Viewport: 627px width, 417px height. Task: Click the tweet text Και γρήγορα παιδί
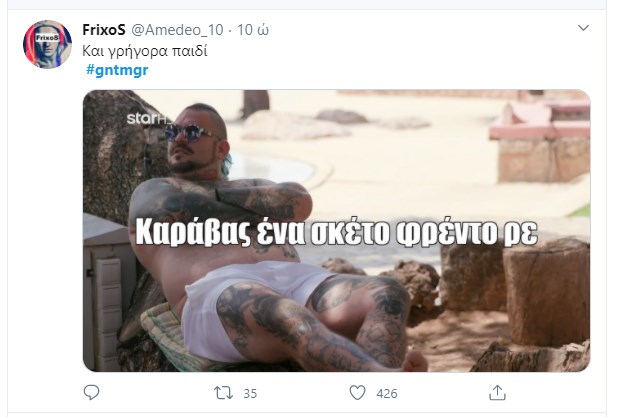coord(145,51)
